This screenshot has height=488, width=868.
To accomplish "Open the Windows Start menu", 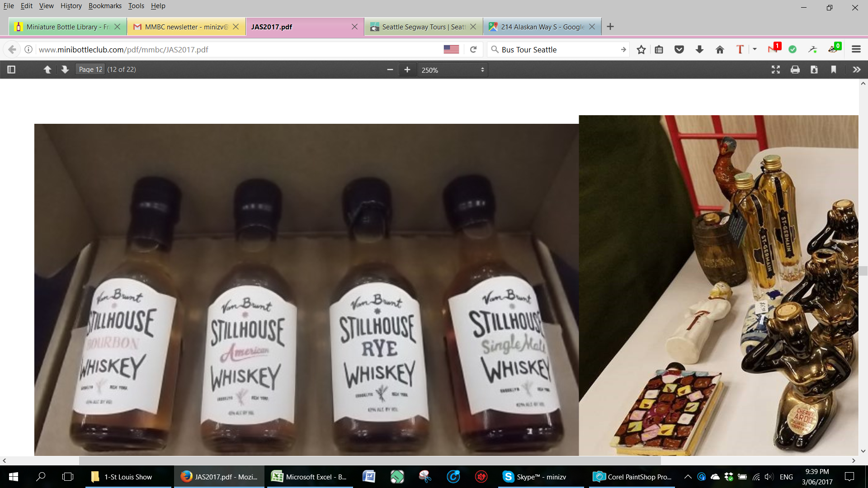I will [x=14, y=477].
